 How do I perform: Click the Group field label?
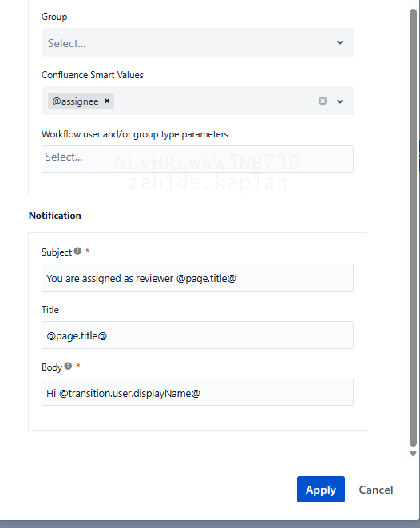[54, 17]
